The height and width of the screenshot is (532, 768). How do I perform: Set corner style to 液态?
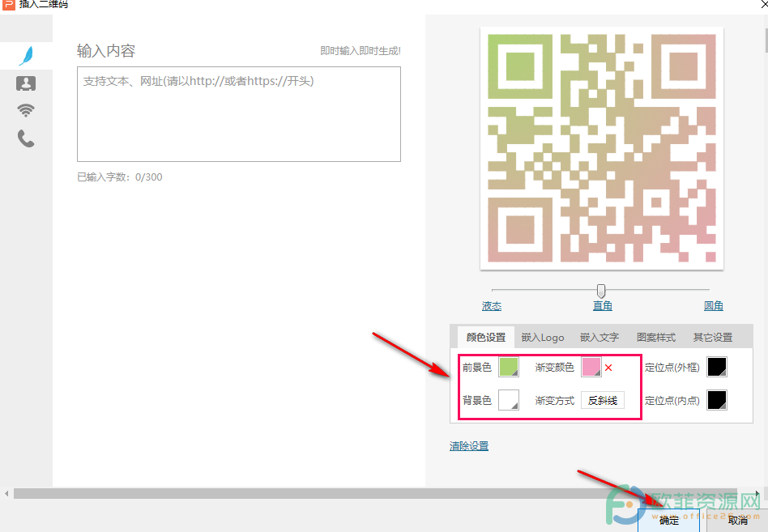(x=492, y=306)
